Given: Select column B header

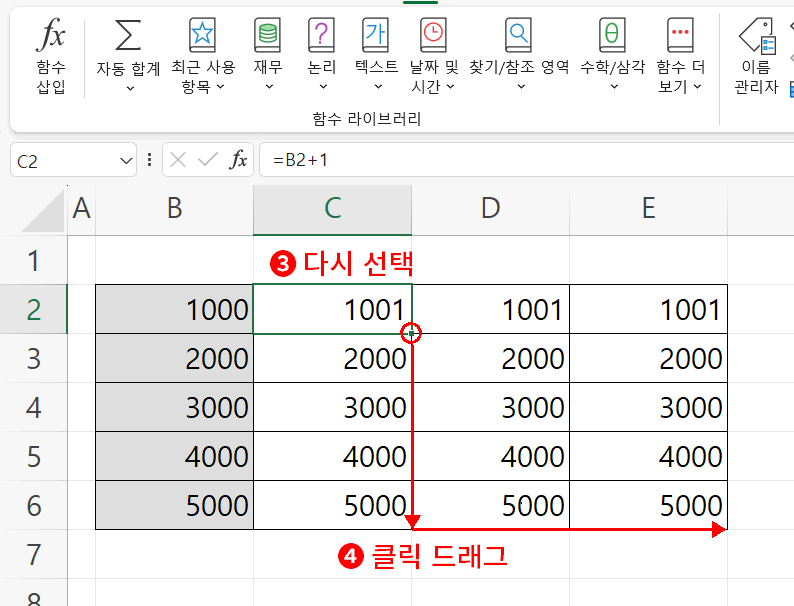Looking at the screenshot, I should click(x=174, y=210).
